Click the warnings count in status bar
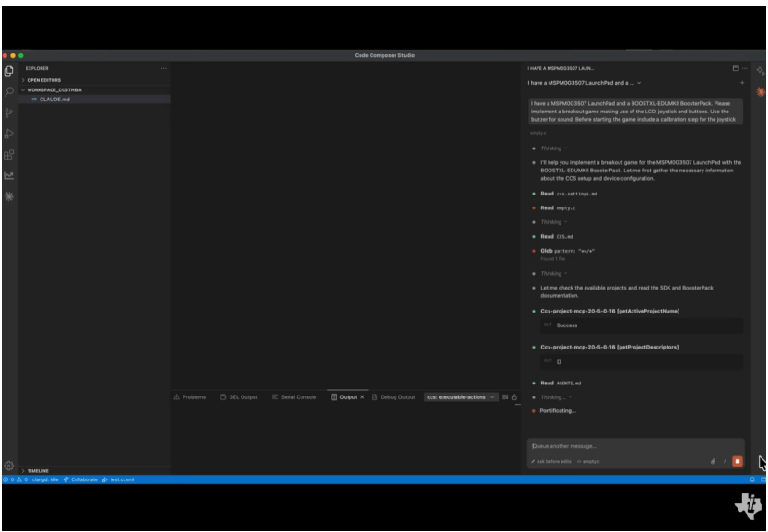 coord(22,479)
